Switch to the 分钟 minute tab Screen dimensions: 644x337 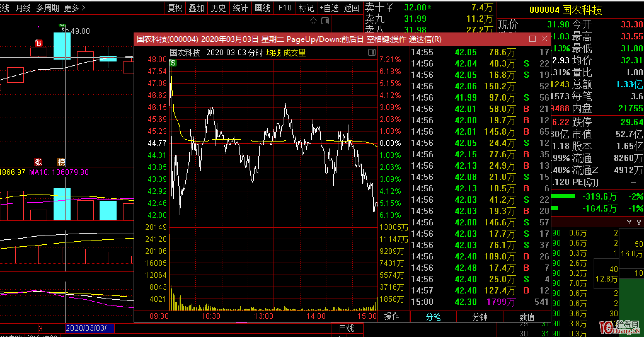tap(480, 317)
